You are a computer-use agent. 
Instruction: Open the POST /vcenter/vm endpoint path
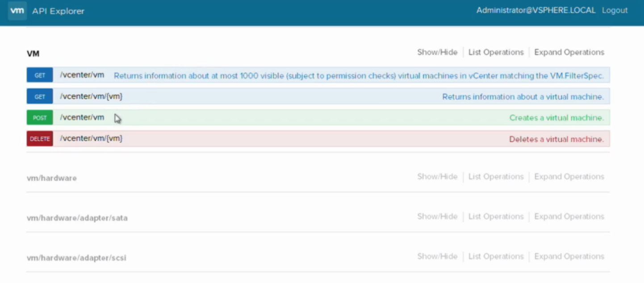pos(82,117)
